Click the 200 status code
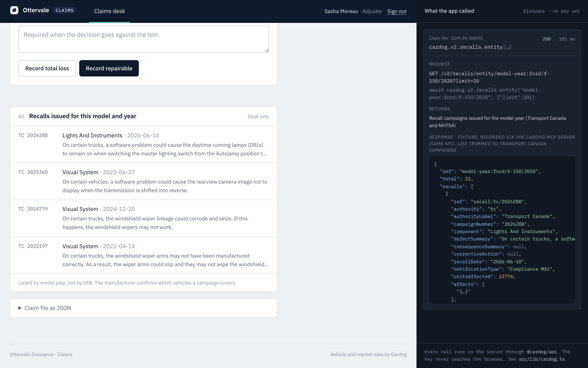Screen dimensions: 588x368 pyautogui.click(x=547, y=39)
